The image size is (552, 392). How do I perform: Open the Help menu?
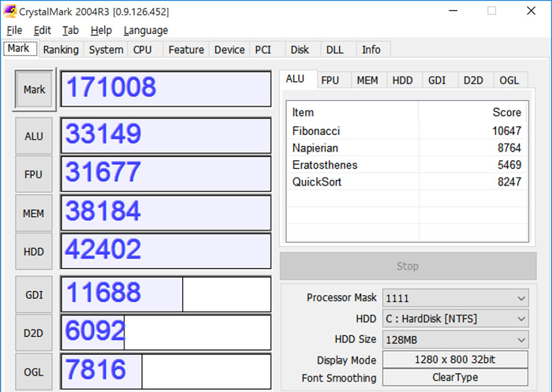click(x=101, y=31)
